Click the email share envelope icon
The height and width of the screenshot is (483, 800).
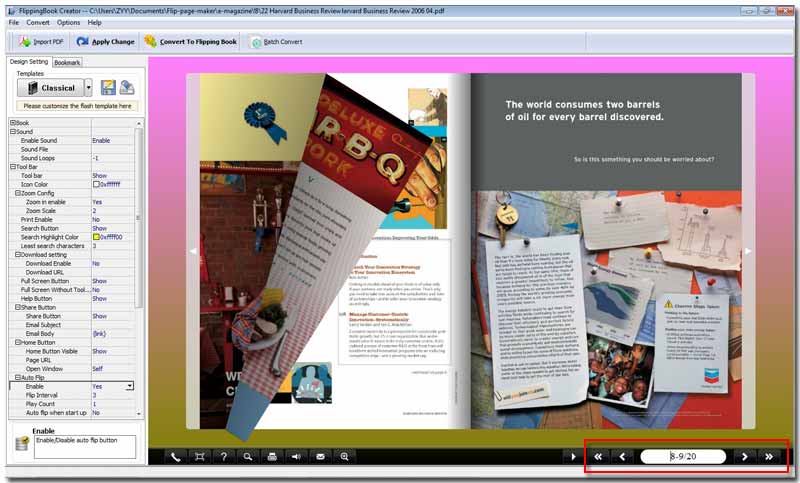point(320,456)
